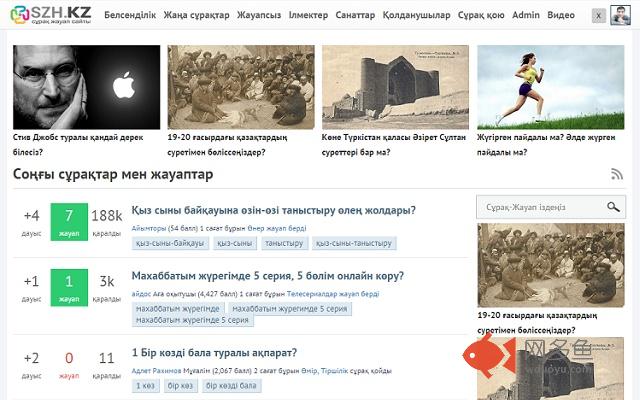Open question Махаббатым жүрегімде 5 серия

pyautogui.click(x=267, y=276)
